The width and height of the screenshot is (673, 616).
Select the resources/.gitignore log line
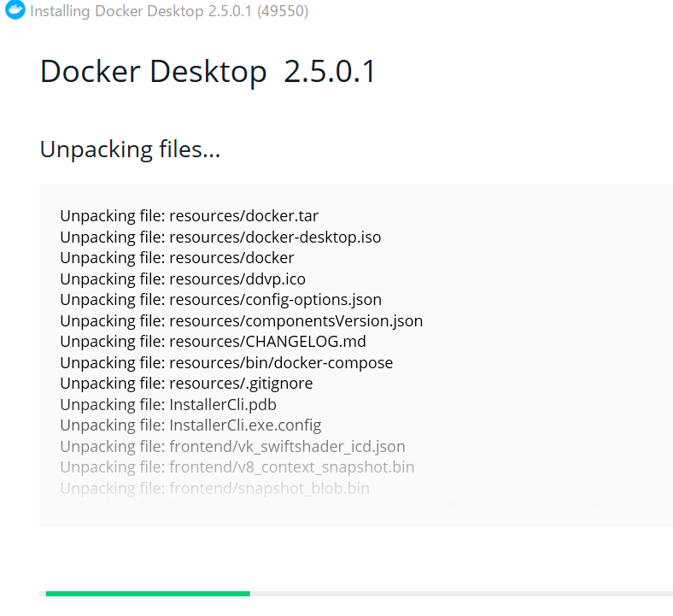pyautogui.click(x=187, y=384)
